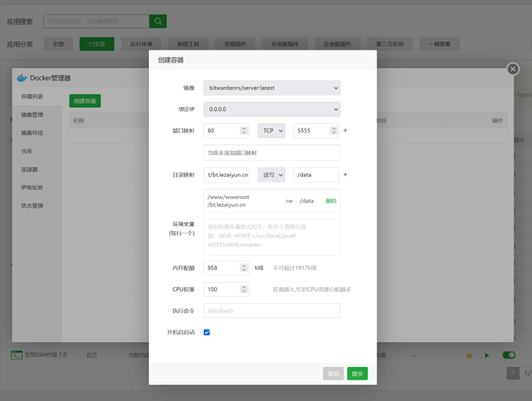Click the 当前未添加端口映射 text

[232, 153]
